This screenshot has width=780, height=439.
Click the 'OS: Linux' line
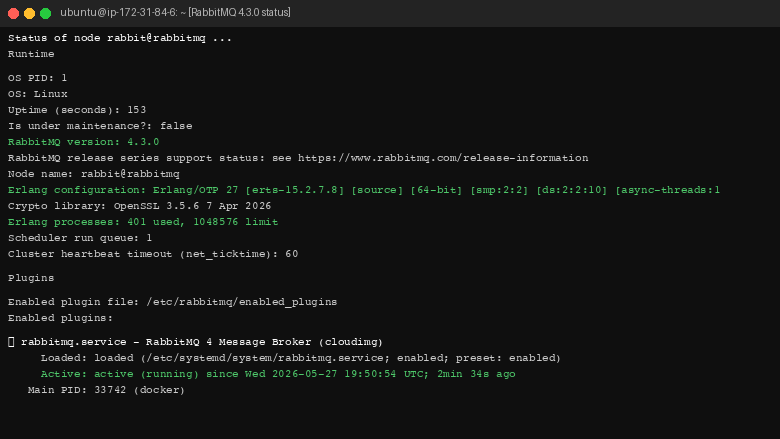(x=38, y=94)
